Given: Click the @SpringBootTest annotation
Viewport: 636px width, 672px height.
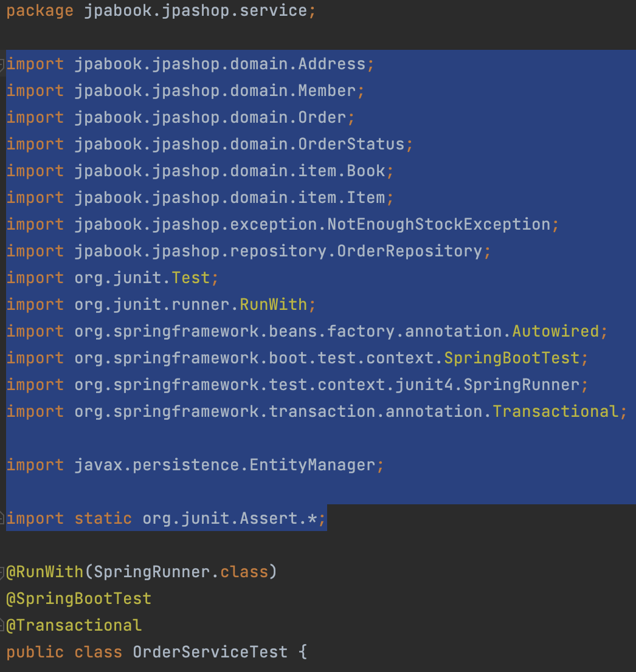Looking at the screenshot, I should tap(78, 598).
